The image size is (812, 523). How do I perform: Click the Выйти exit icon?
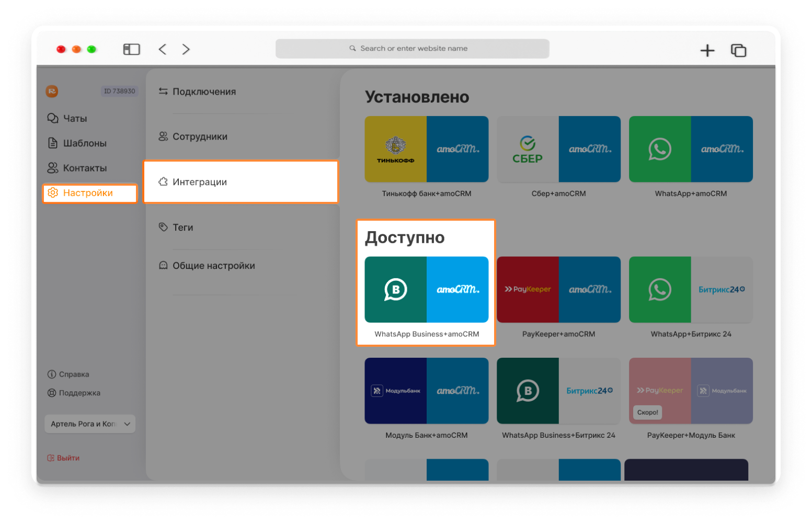tap(51, 458)
